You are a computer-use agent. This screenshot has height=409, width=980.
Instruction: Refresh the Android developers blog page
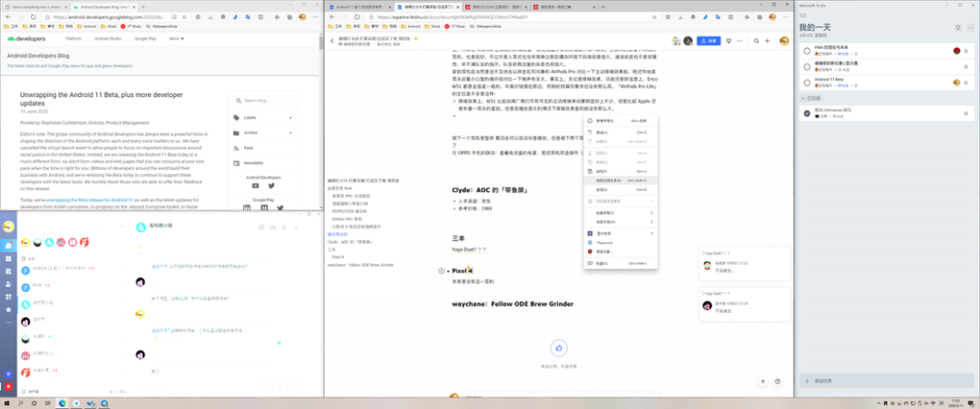click(x=34, y=17)
